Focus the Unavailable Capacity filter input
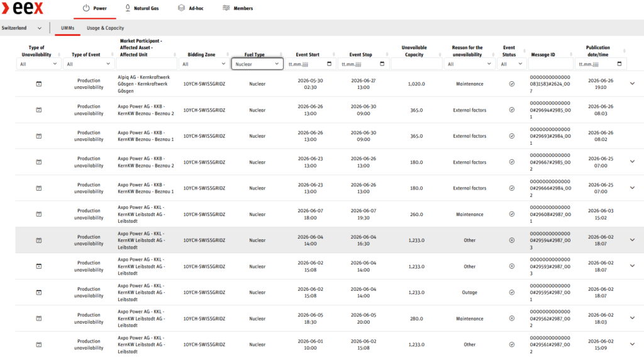Viewport: 644px width, 357px height. [x=416, y=64]
